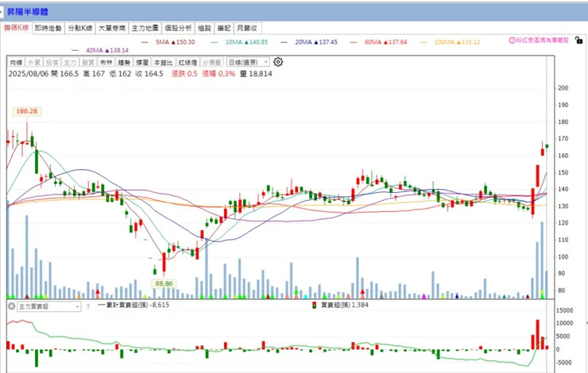Close the 主力買賣超 indicator panel with X icon
The width and height of the screenshot is (588, 373).
tap(12, 306)
